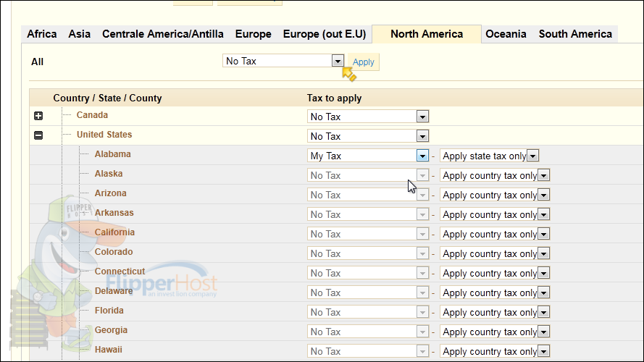This screenshot has height=362, width=644.
Task: Click Arizona's No Tax dropdown
Action: coord(368,195)
